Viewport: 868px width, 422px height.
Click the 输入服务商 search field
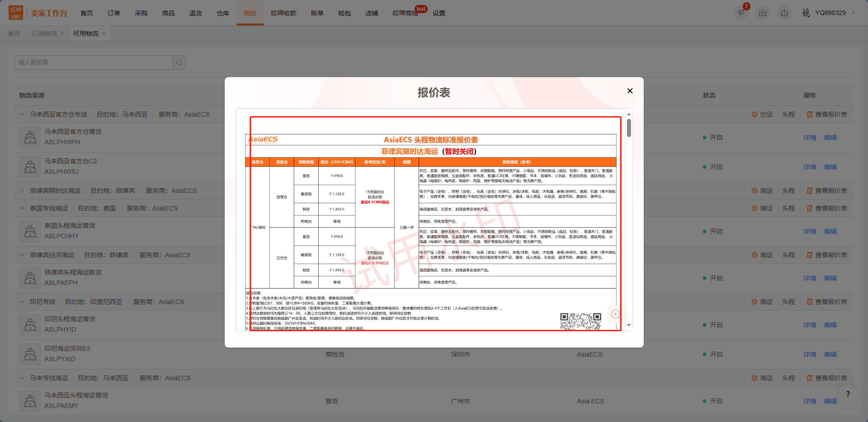click(x=94, y=63)
